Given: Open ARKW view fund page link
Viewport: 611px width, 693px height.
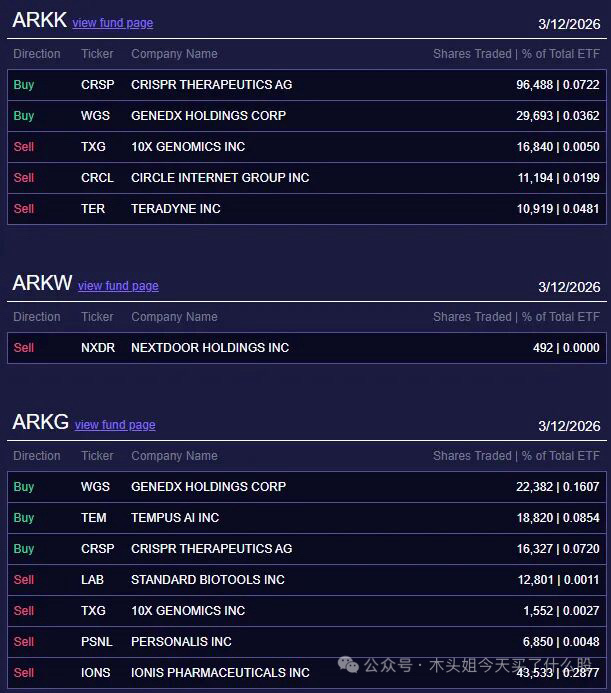Looking at the screenshot, I should point(118,286).
